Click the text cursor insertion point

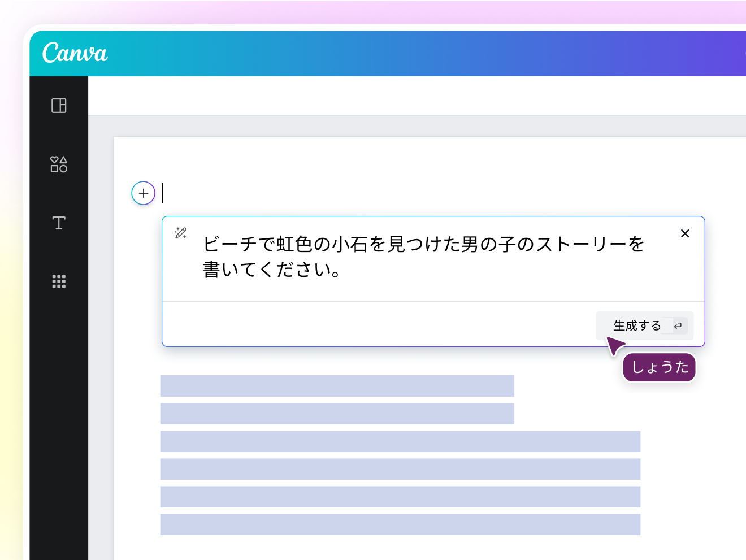[162, 193]
